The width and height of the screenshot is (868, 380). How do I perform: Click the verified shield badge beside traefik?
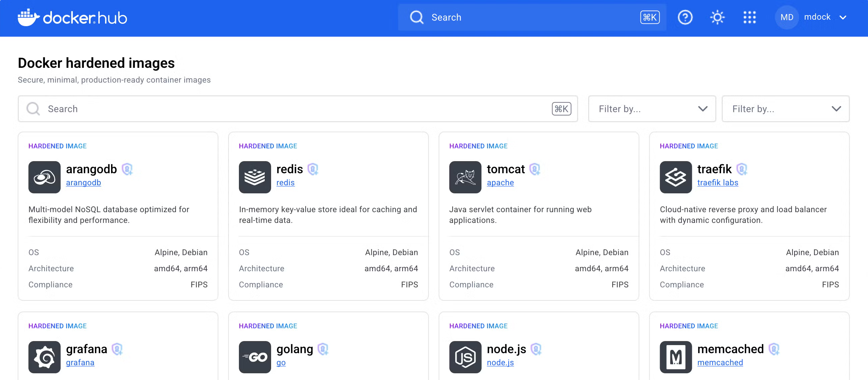tap(742, 169)
